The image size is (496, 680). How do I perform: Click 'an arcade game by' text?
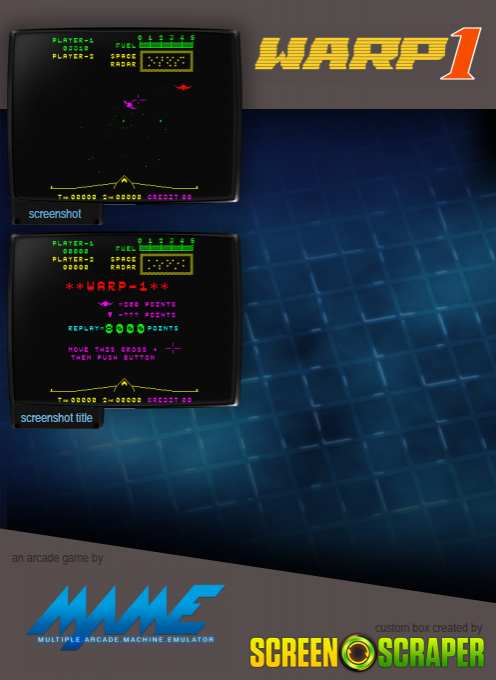(57, 558)
